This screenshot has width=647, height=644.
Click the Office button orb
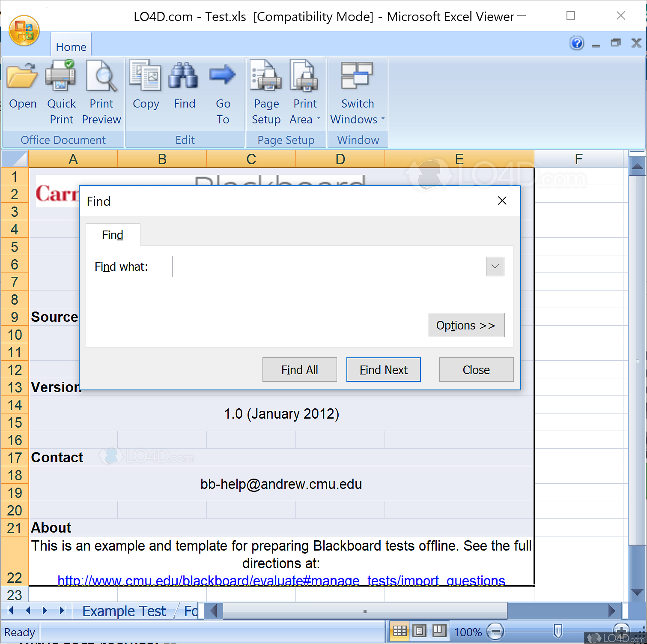click(x=24, y=31)
